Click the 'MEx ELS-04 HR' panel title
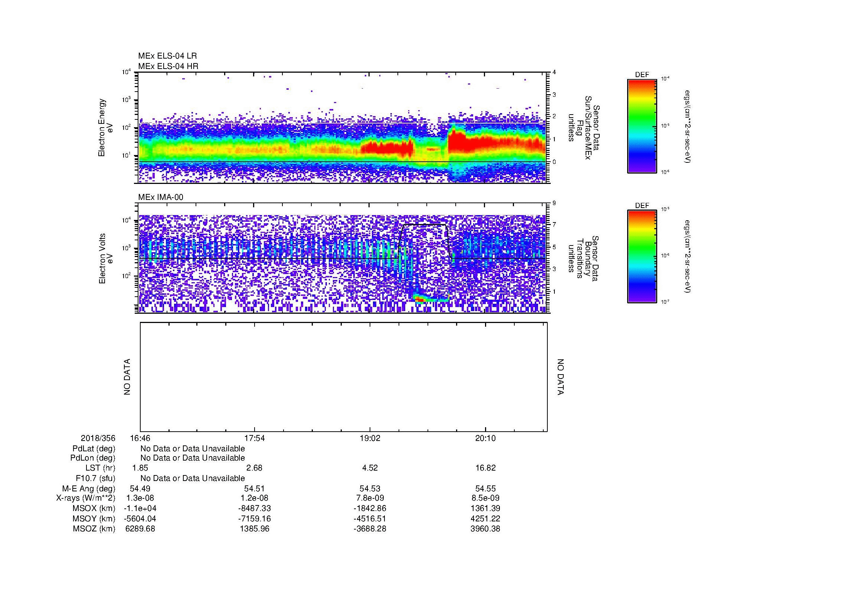The width and height of the screenshot is (868, 613). click(x=168, y=66)
